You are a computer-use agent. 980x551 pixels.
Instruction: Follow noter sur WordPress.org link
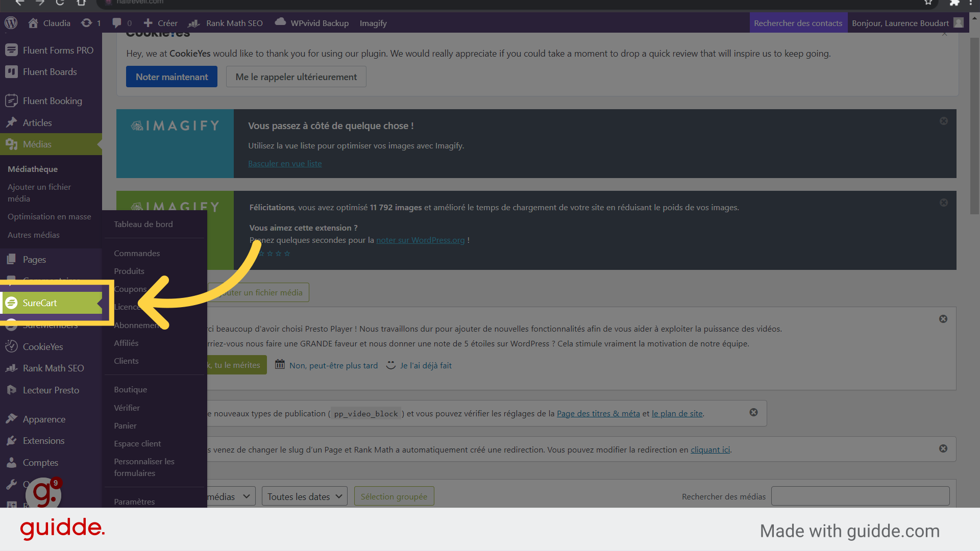(420, 240)
